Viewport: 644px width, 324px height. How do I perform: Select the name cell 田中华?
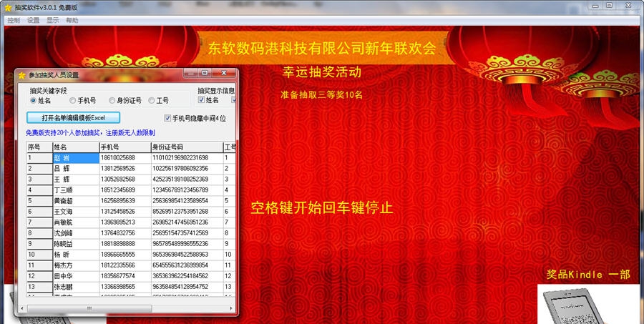[76, 276]
